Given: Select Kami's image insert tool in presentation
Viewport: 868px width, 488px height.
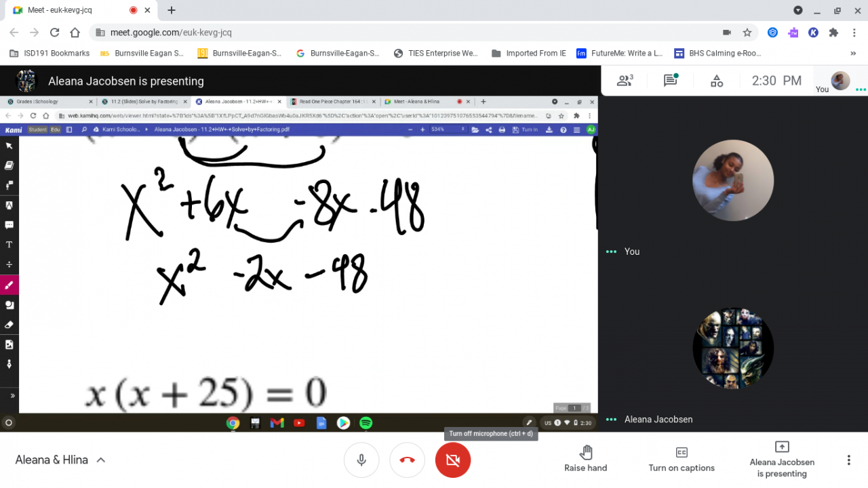Looking at the screenshot, I should [x=9, y=344].
